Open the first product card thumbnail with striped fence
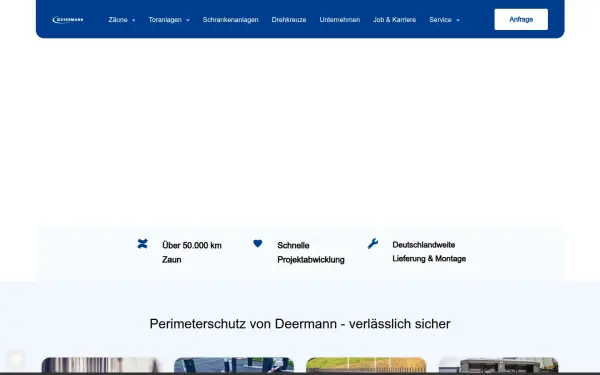600x375 pixels. 101,365
